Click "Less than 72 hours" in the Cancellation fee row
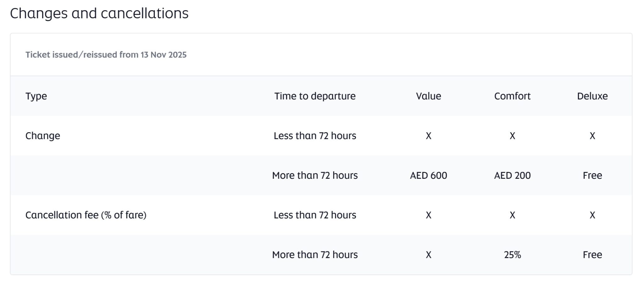Viewport: 644px width, 285px height. point(315,215)
